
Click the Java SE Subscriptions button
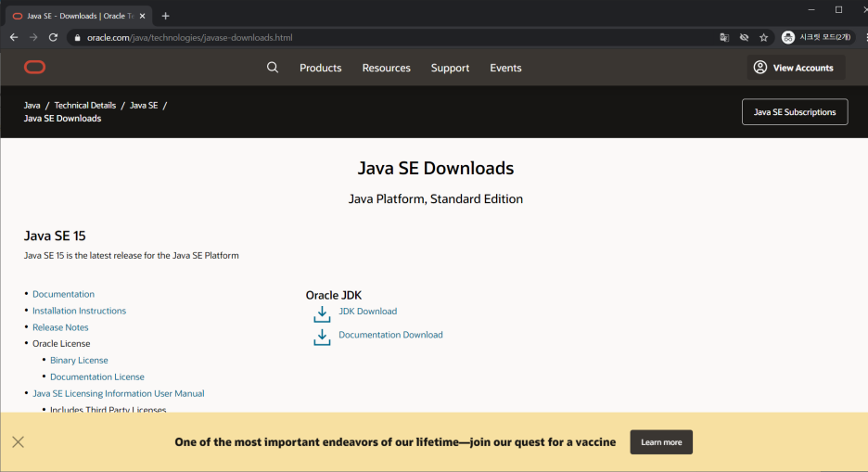coord(795,112)
